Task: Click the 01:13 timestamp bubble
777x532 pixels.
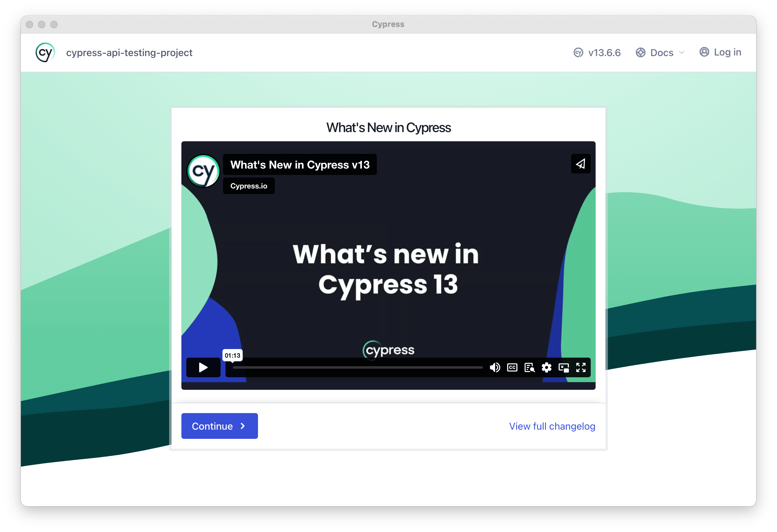Action: [233, 355]
